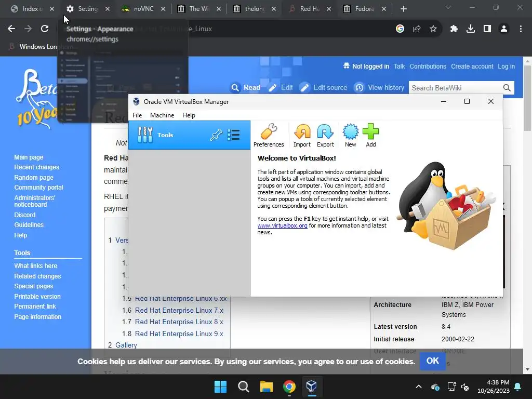The width and height of the screenshot is (532, 399).
Task: Click the Google icon in address bar
Action: pyautogui.click(x=400, y=29)
